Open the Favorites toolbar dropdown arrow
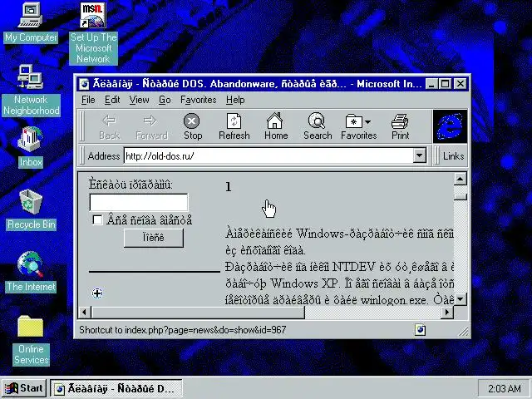This screenshot has height=399, width=532. 367,121
